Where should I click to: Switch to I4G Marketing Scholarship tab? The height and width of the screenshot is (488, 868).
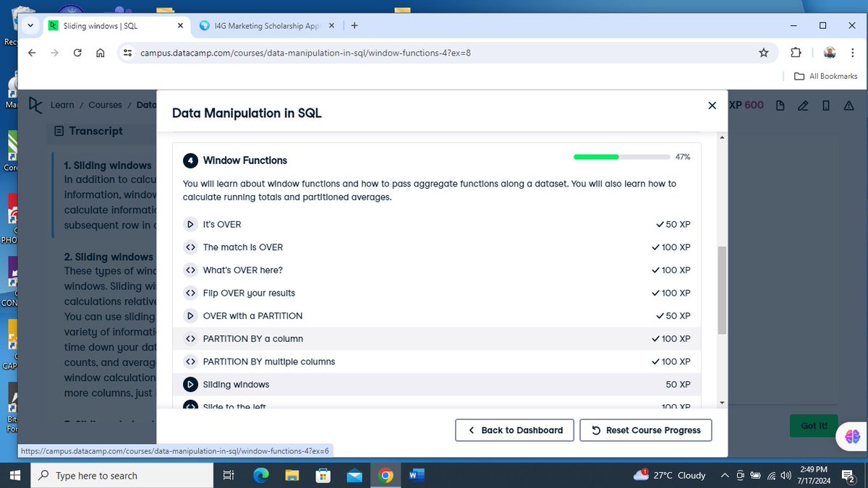[x=267, y=25]
